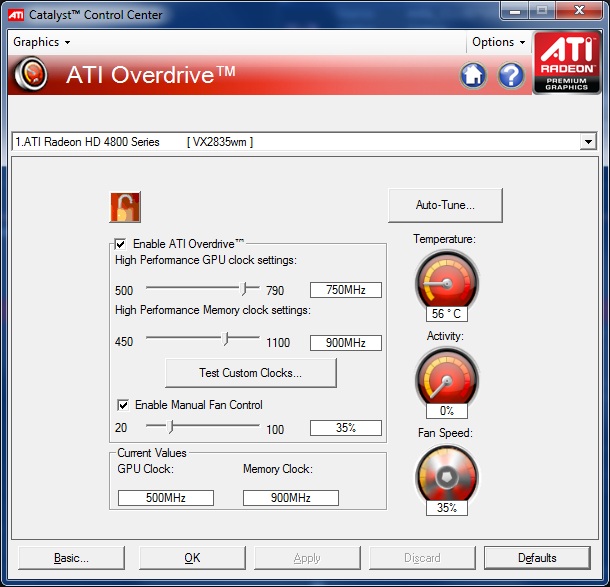This screenshot has height=587, width=610.
Task: Click the High Performance Memory clock settings label
Action: [x=213, y=310]
